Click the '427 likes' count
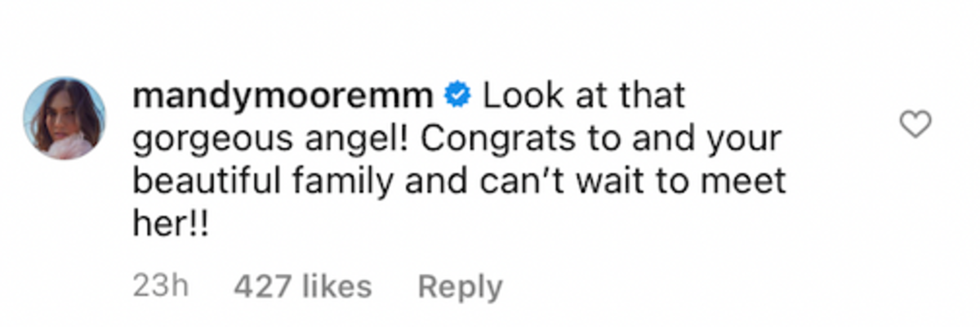The height and width of the screenshot is (327, 980). pyautogui.click(x=302, y=287)
